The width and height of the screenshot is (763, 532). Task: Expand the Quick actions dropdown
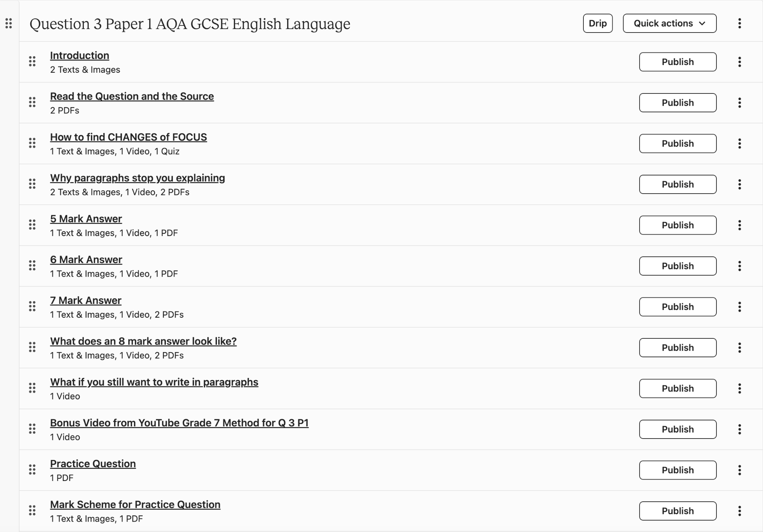point(670,23)
